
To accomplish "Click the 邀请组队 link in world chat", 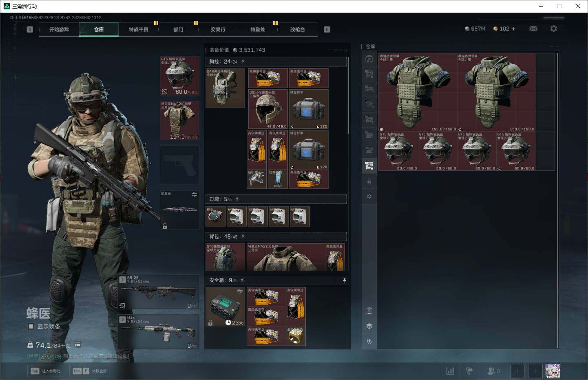I will click(x=117, y=356).
